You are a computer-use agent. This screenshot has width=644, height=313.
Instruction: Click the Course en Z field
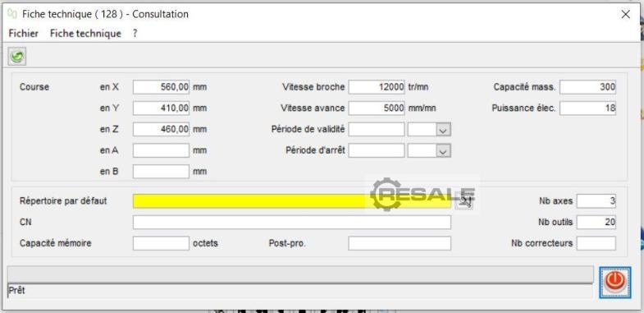[161, 130]
